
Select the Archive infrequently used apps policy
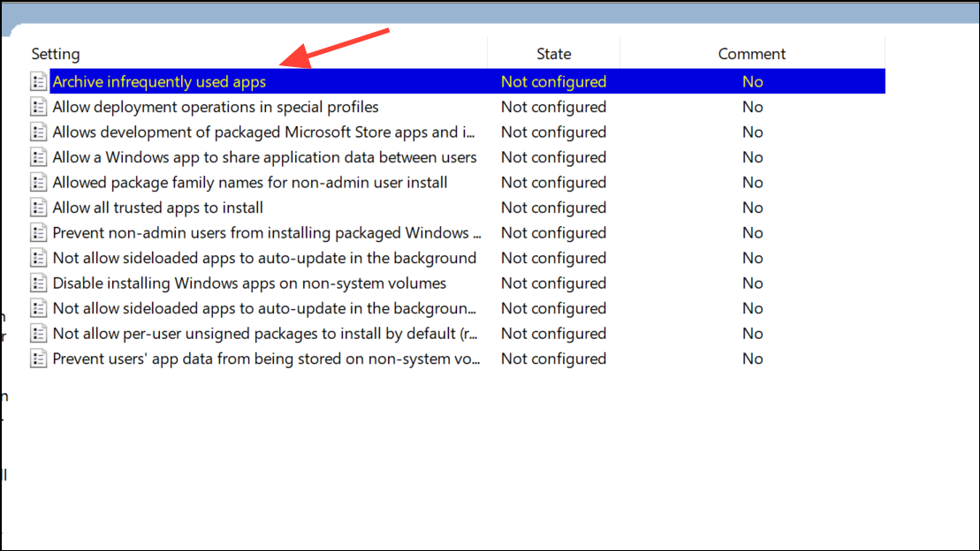(159, 81)
